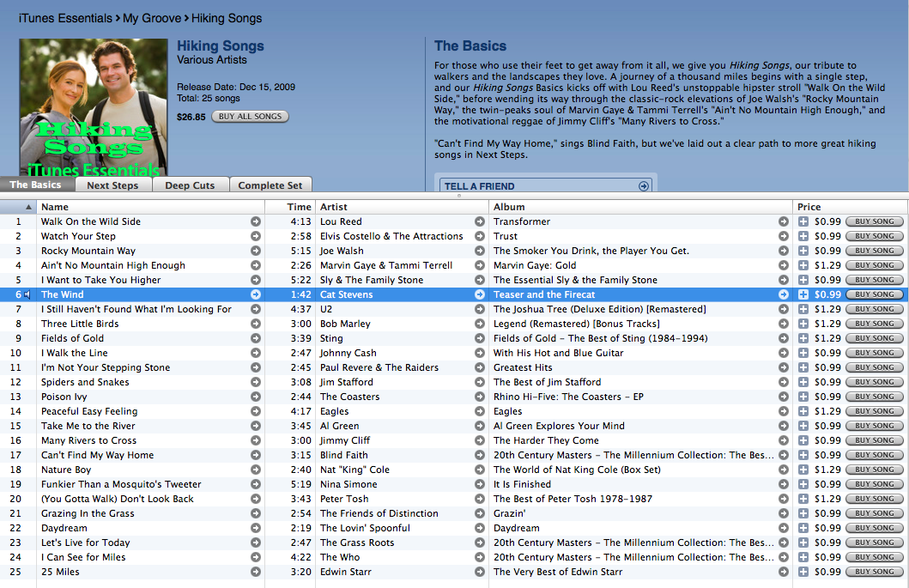
Task: Click the sort triangle in the track number header
Action: click(x=28, y=207)
